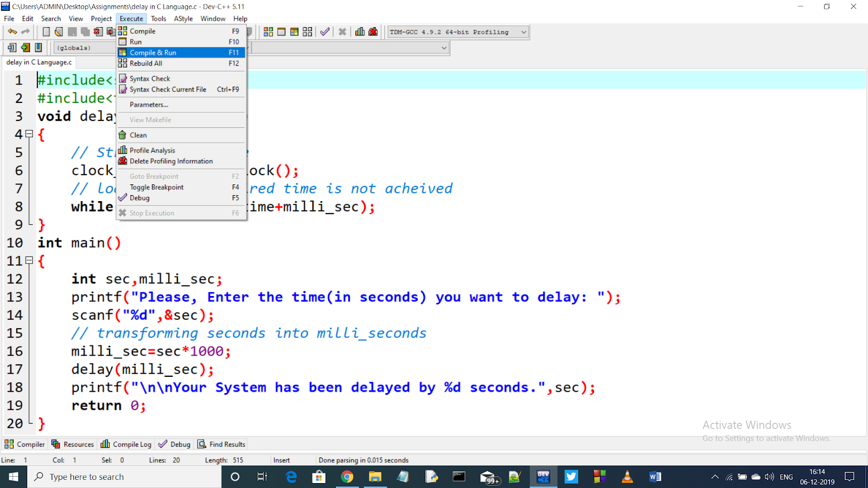Viewport: 868px width, 488px height.
Task: Click the Rebuild All toolbar icon
Action: coord(307,31)
